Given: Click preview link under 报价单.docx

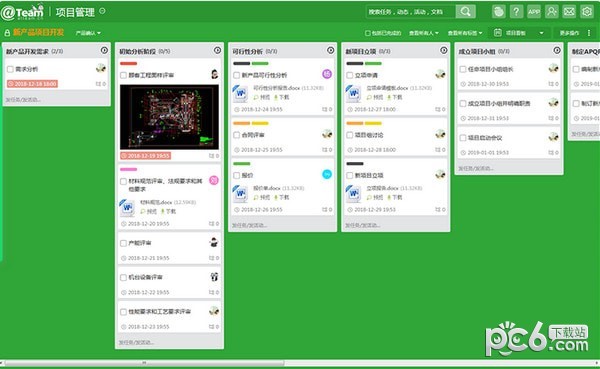Looking at the screenshot, I should tap(262, 198).
